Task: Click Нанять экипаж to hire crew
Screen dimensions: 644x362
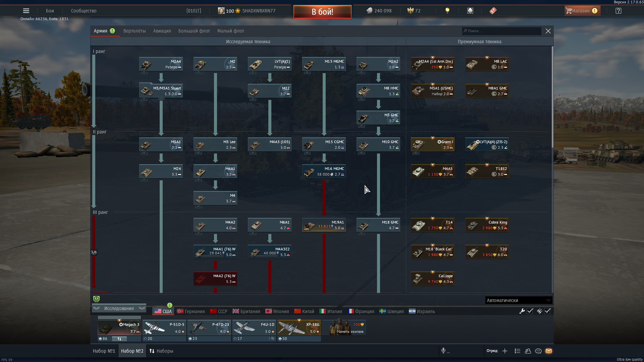Action: (344, 328)
